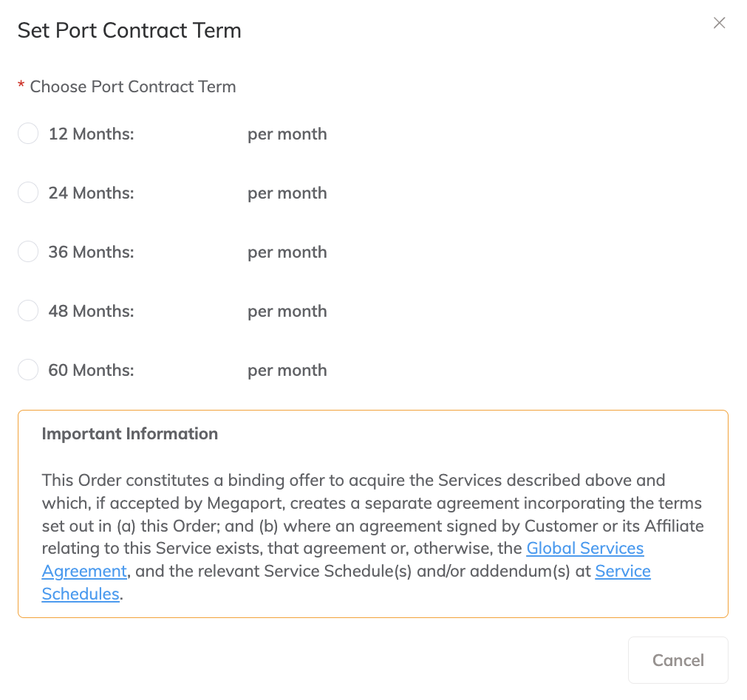The image size is (747, 700).
Task: Click the Cancel button
Action: (678, 659)
